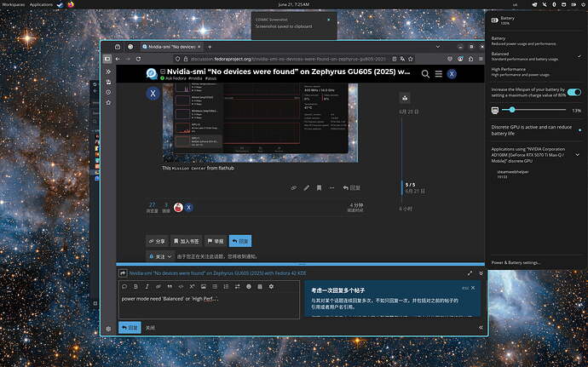Image resolution: width=588 pixels, height=367 pixels.
Task: Expand the NVIDIA discrete GPU applications list
Action: point(577,154)
